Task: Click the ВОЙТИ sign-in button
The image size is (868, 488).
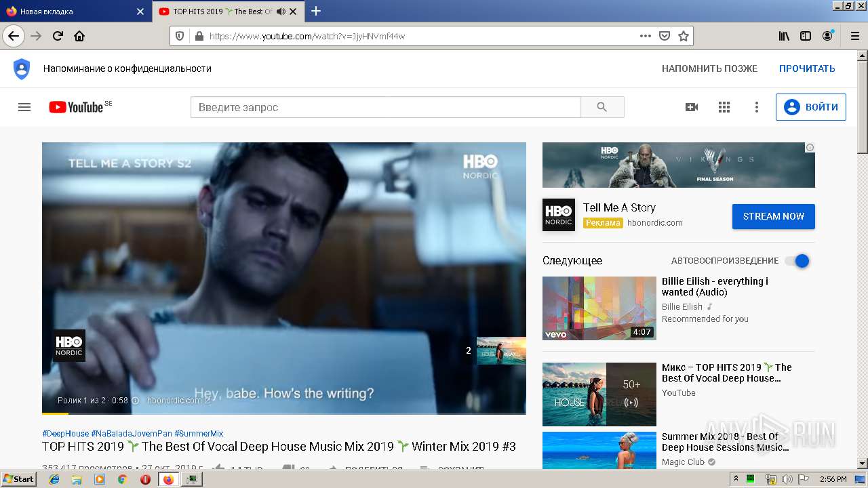Action: pyautogui.click(x=811, y=107)
